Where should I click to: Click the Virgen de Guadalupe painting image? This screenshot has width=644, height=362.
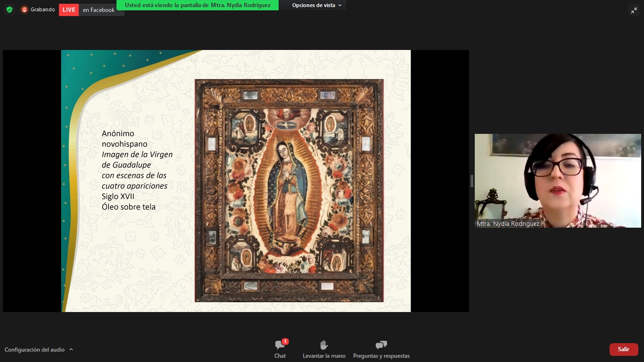pyautogui.click(x=289, y=190)
